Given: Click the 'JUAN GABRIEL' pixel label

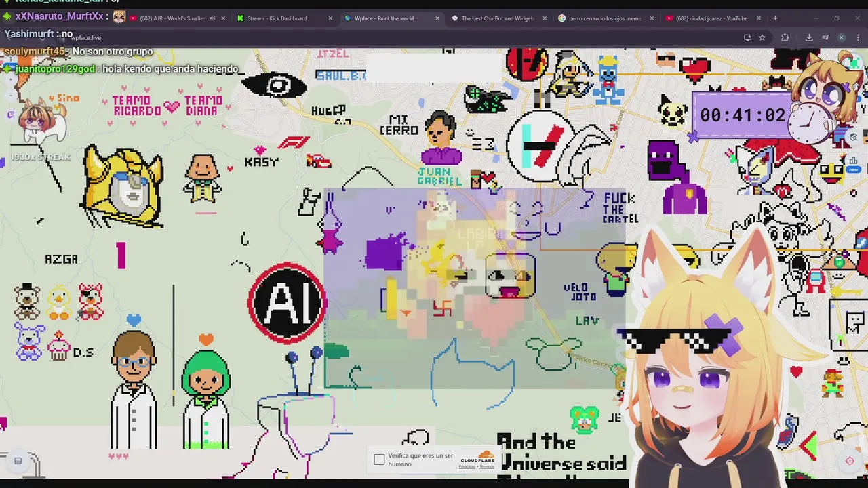Looking at the screenshot, I should (439, 176).
